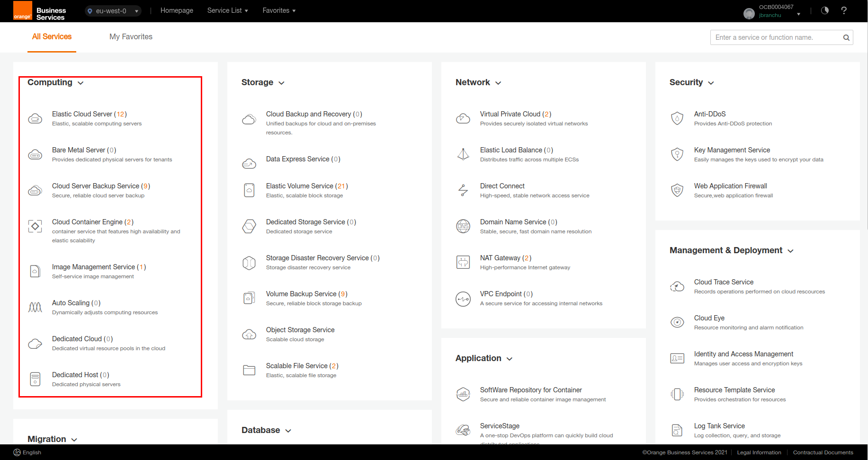Click the Cloud Backup and Recovery icon
Screen dimensions: 868x460
click(249, 118)
